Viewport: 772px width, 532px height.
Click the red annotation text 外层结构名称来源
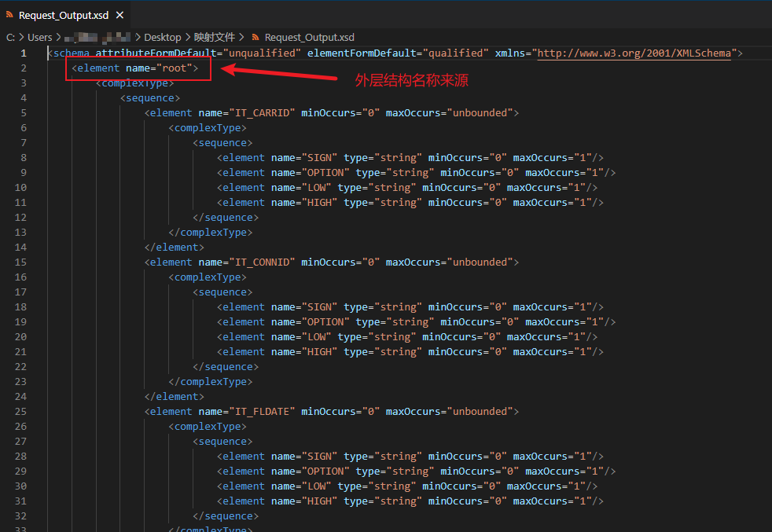[x=412, y=80]
